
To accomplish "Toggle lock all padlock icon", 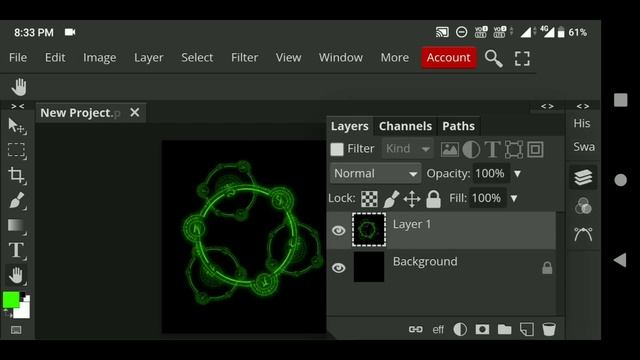I will [x=433, y=199].
